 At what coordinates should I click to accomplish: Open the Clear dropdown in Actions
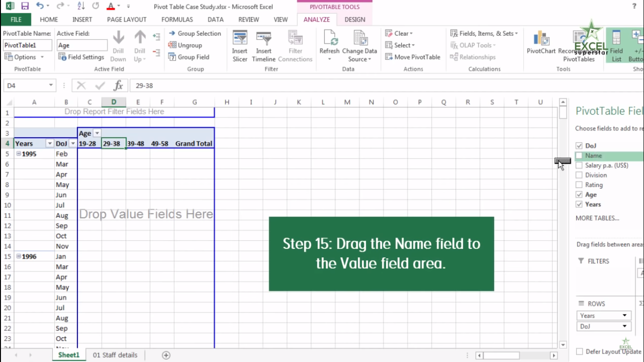click(399, 33)
